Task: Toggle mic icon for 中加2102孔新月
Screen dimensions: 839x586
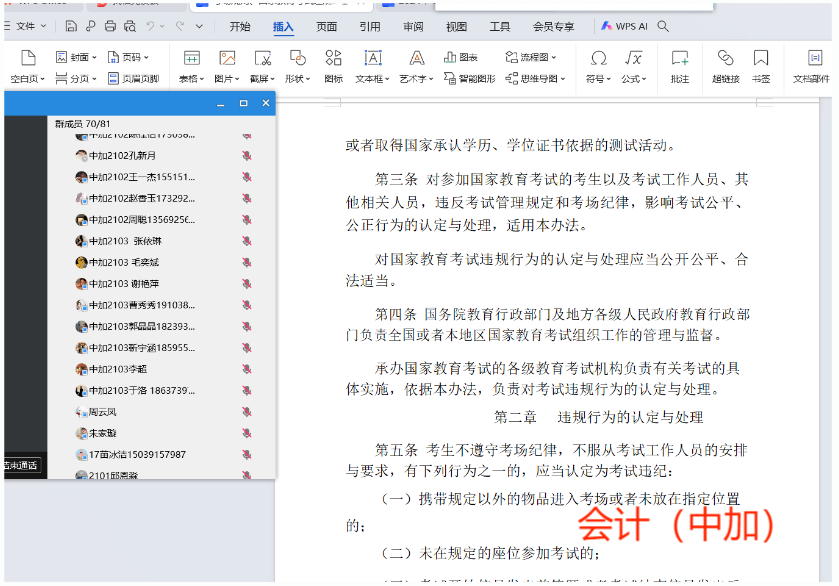Action: pyautogui.click(x=246, y=156)
